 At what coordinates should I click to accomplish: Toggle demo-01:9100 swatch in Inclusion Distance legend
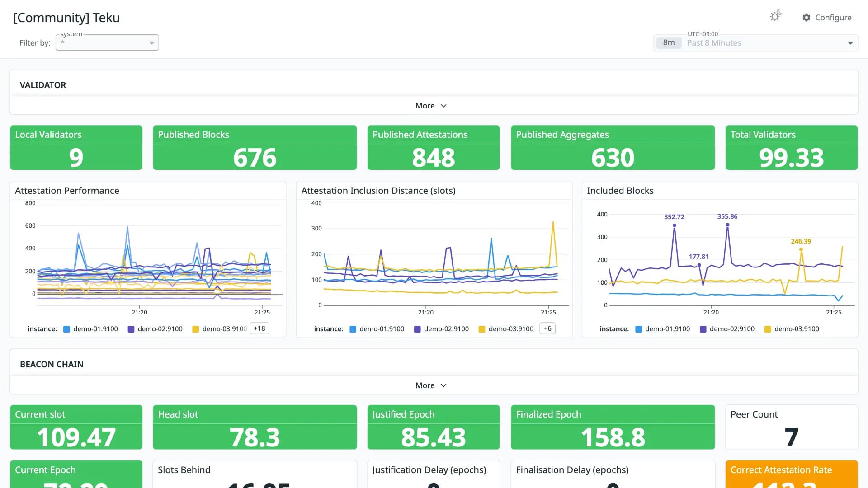coord(353,329)
